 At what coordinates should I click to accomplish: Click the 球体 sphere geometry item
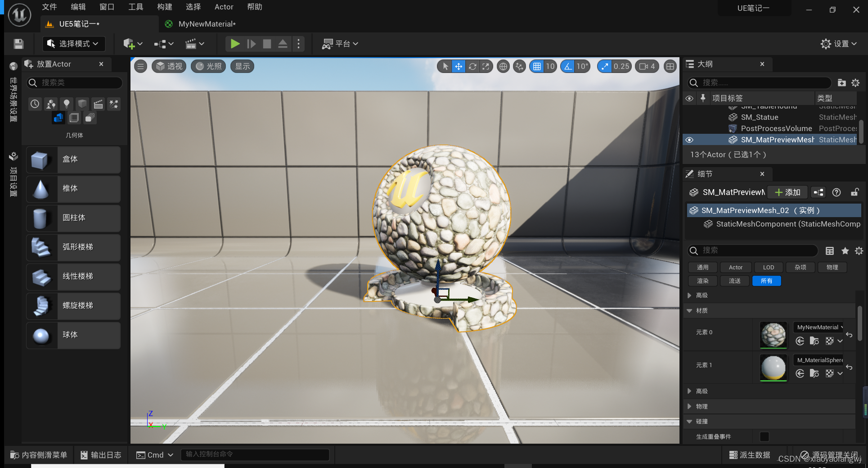pyautogui.click(x=73, y=335)
